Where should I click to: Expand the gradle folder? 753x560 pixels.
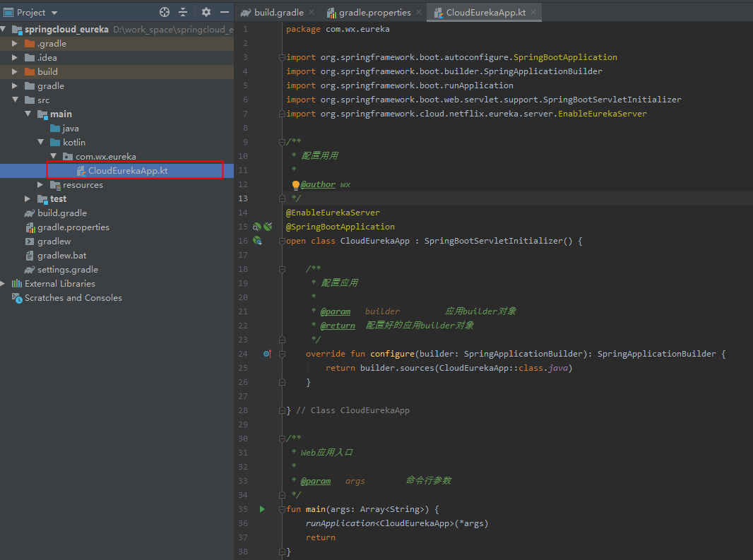click(15, 86)
